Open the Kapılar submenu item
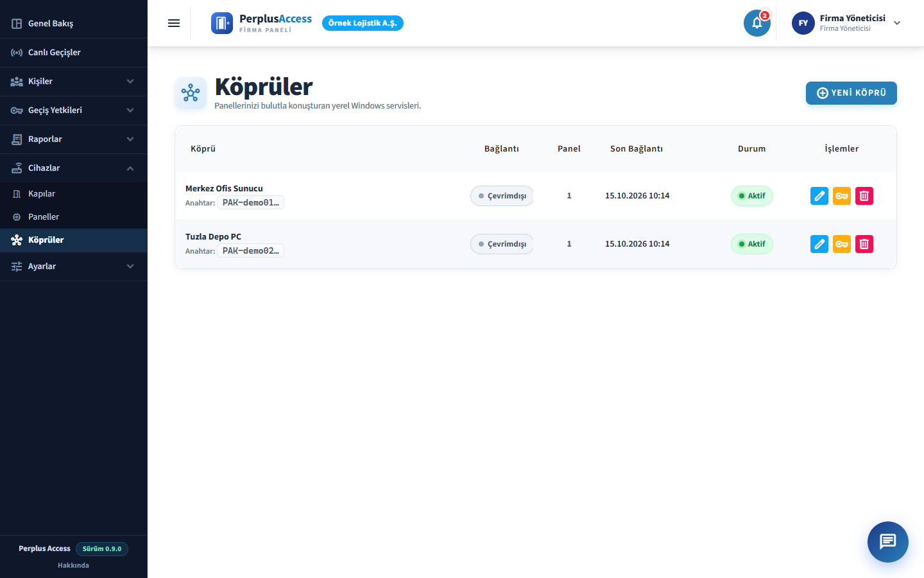 [x=74, y=194]
